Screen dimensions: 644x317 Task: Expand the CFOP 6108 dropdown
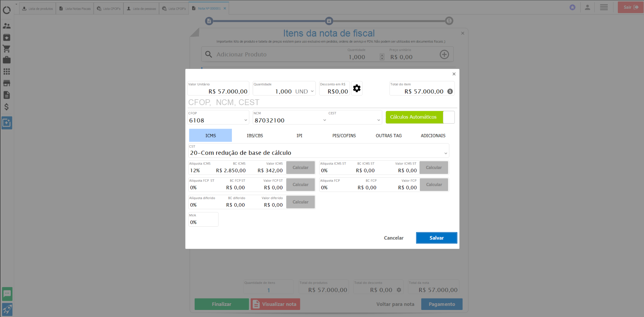(x=246, y=120)
